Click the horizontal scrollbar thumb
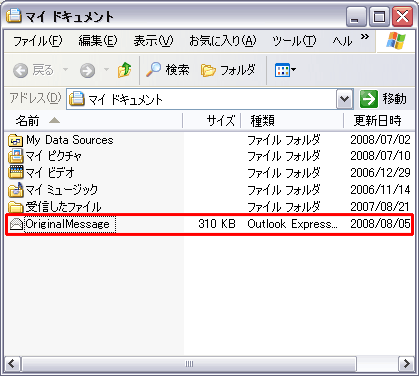 pyautogui.click(x=189, y=363)
